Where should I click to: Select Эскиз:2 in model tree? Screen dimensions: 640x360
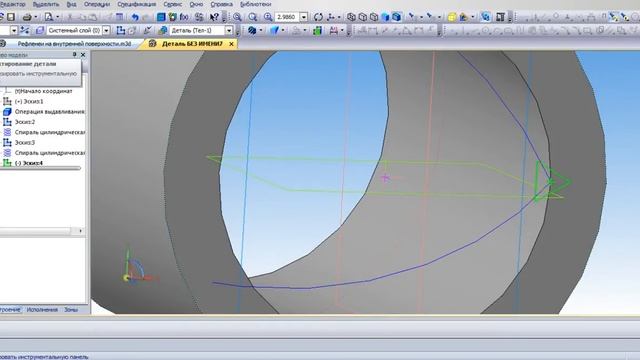25,122
